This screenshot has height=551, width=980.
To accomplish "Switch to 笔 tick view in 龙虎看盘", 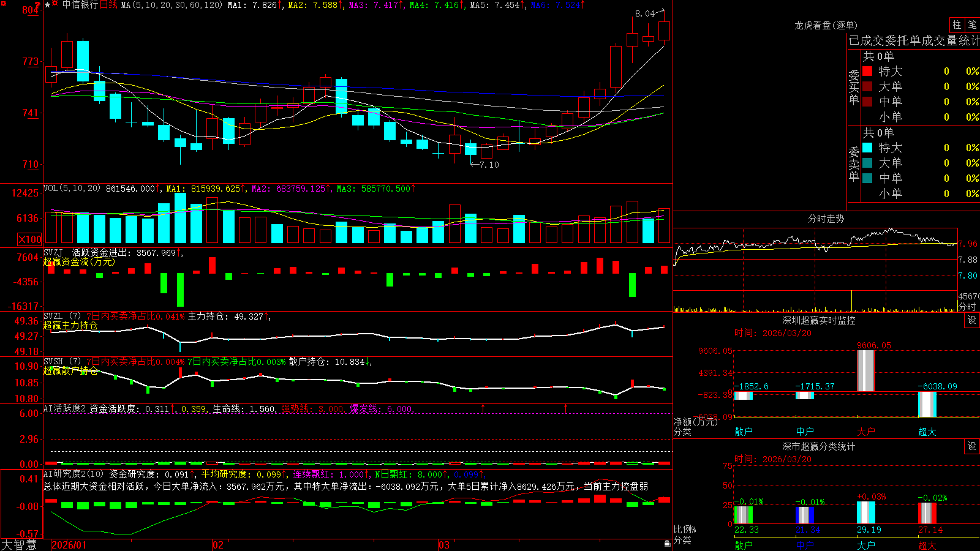I will click(x=972, y=24).
